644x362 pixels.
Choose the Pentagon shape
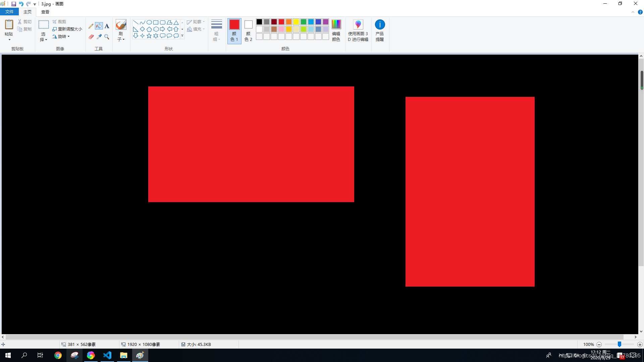click(149, 29)
